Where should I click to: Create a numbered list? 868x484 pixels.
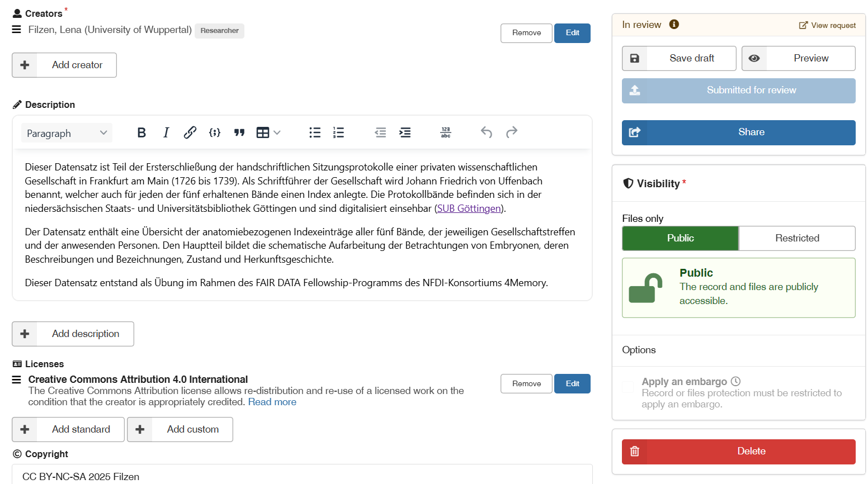pyautogui.click(x=338, y=132)
